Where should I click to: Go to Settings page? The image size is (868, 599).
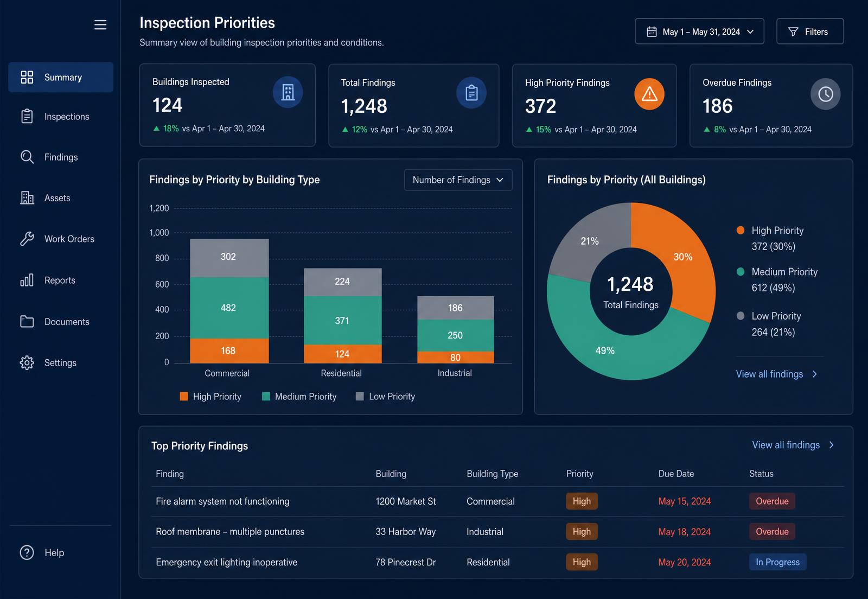(61, 362)
